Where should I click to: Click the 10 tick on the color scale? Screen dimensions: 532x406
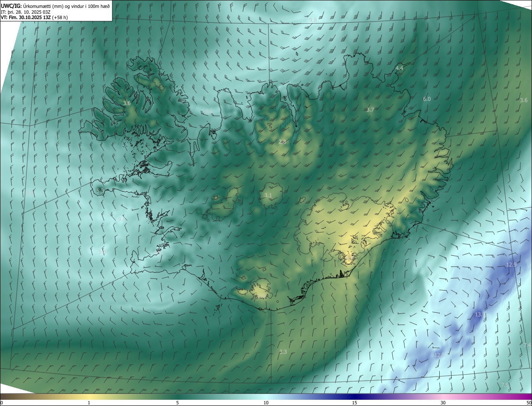coord(266,403)
